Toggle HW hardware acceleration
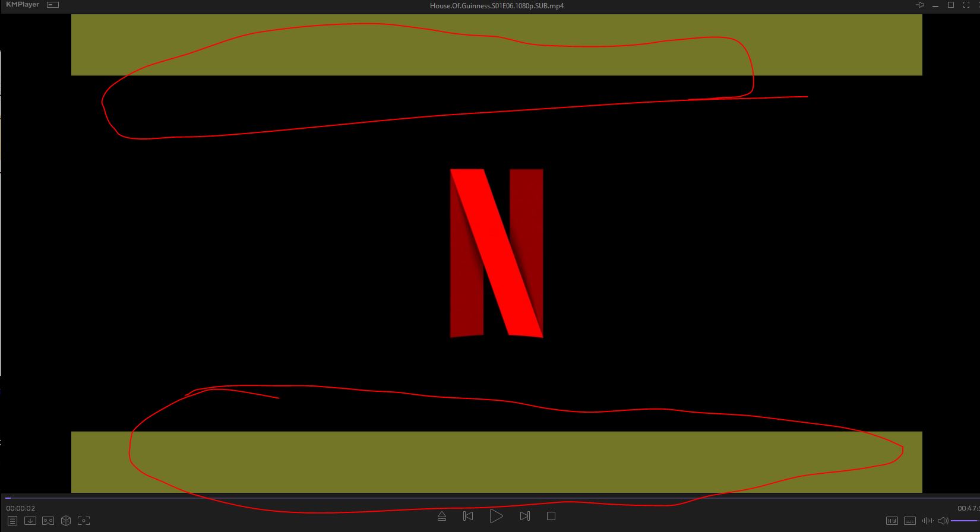The height and width of the screenshot is (532, 980). tap(892, 521)
